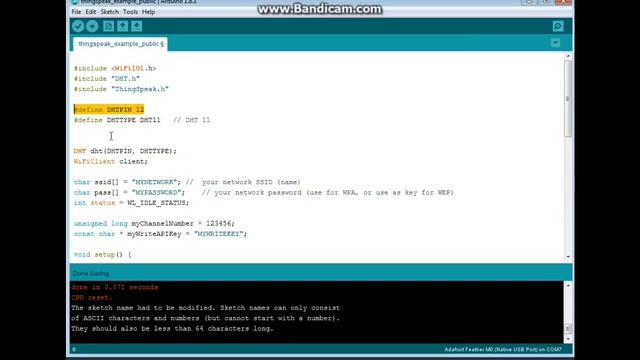Click the "MYPASSWORD" pass string
640x360 pixels.
coord(156,192)
